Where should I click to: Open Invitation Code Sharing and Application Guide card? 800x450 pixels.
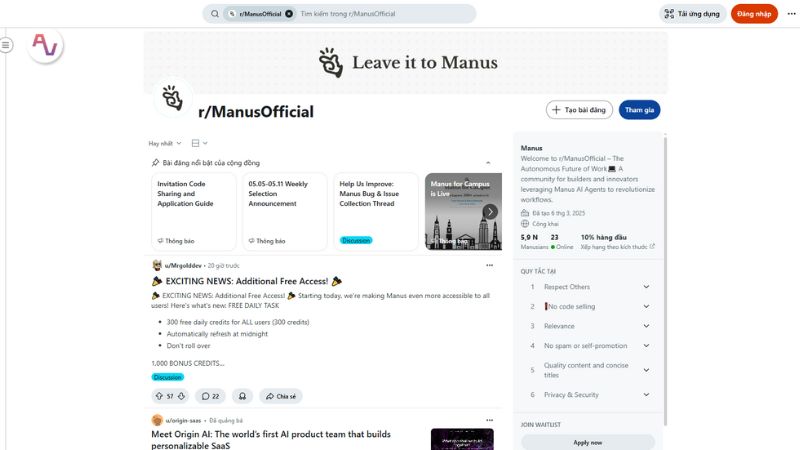point(193,211)
